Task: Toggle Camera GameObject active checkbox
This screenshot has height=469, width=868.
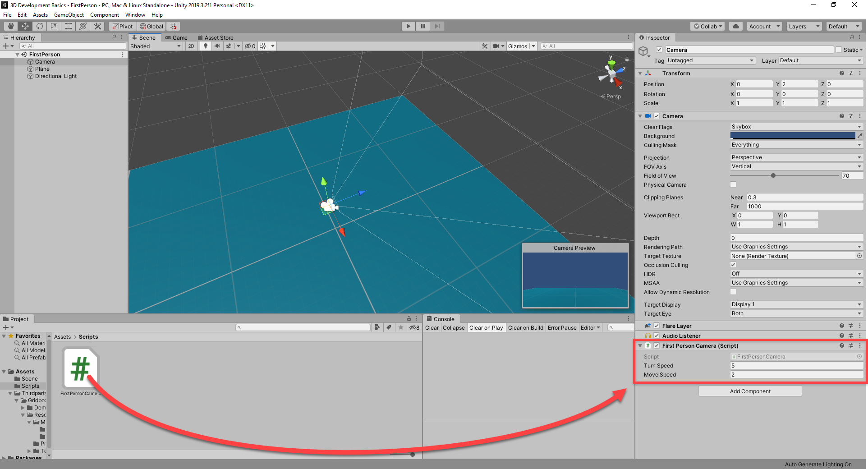Action: point(659,50)
